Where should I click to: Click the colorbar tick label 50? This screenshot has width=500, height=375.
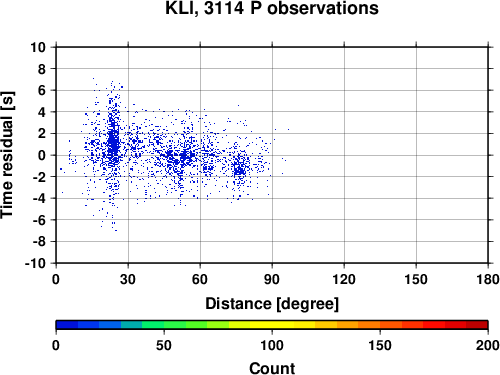164,346
